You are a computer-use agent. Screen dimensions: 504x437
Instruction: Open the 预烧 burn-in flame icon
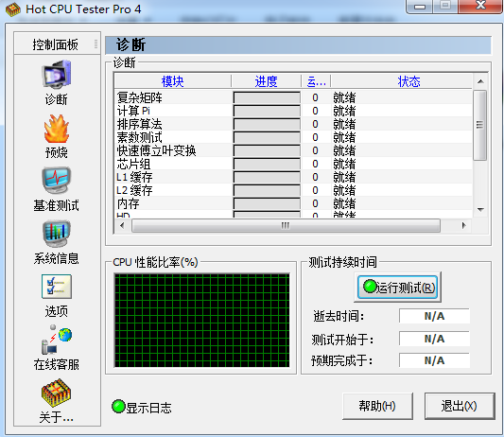pos(57,129)
